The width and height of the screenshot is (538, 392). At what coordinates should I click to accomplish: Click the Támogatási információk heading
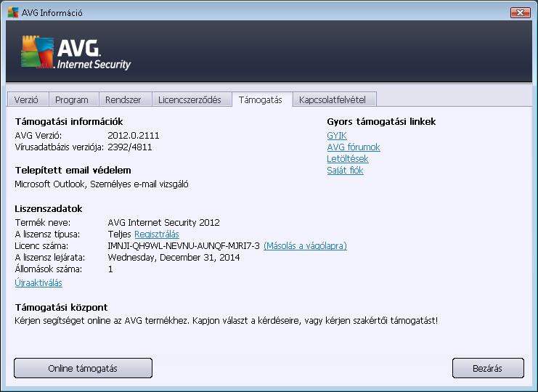(x=69, y=122)
